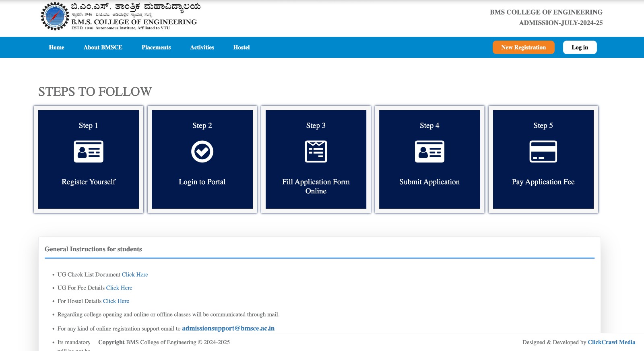The width and height of the screenshot is (644, 351).
Task: Click the Log in button
Action: click(x=580, y=47)
